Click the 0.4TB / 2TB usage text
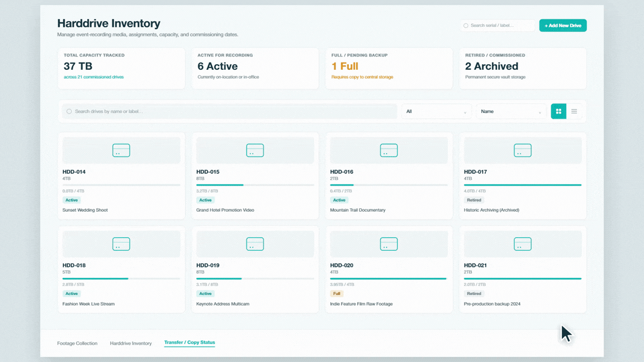Viewport: 644px width, 362px height. tap(341, 191)
